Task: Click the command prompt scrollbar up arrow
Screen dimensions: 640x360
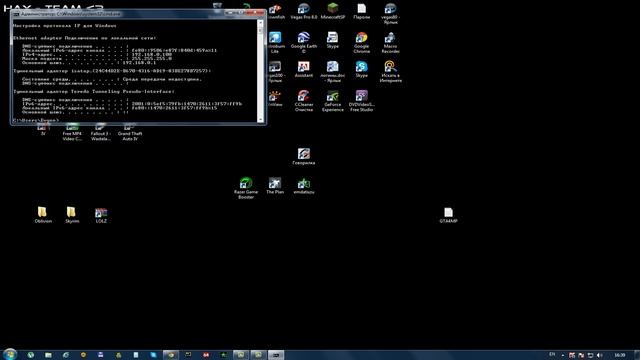Action: [260, 23]
